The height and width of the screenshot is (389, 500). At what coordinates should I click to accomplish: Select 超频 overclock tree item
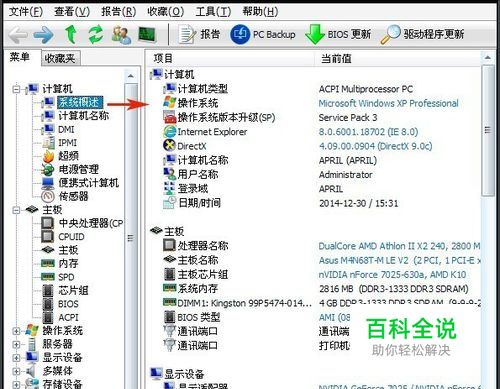(69, 156)
